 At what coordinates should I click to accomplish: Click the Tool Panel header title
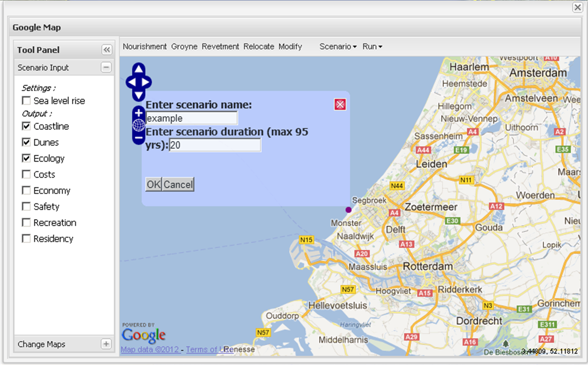coord(38,50)
